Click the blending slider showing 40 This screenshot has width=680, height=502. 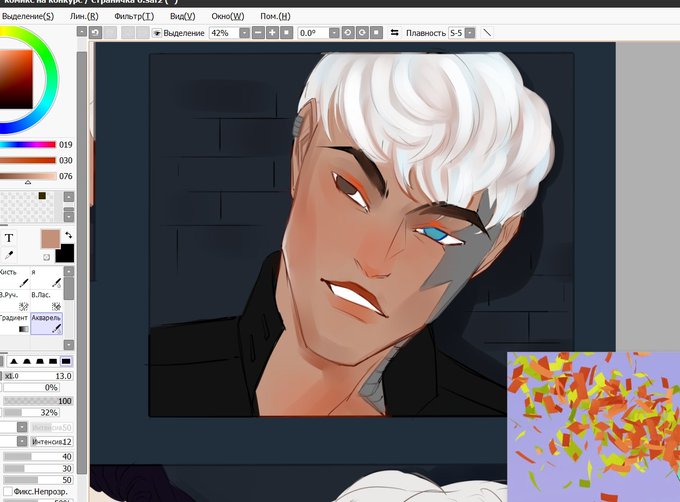pyautogui.click(x=38, y=456)
